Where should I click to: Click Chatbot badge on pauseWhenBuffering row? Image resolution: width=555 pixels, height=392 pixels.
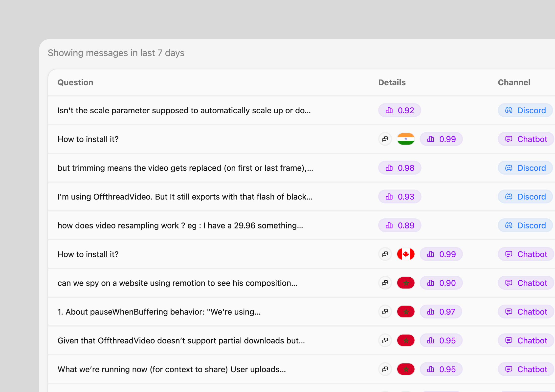click(x=526, y=312)
